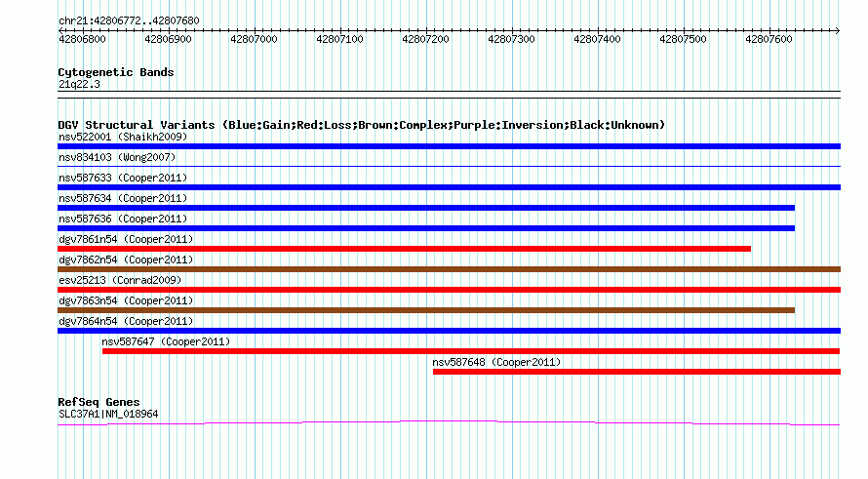Click the red bar under nsv587648
868x479 pixels.
pos(637,372)
